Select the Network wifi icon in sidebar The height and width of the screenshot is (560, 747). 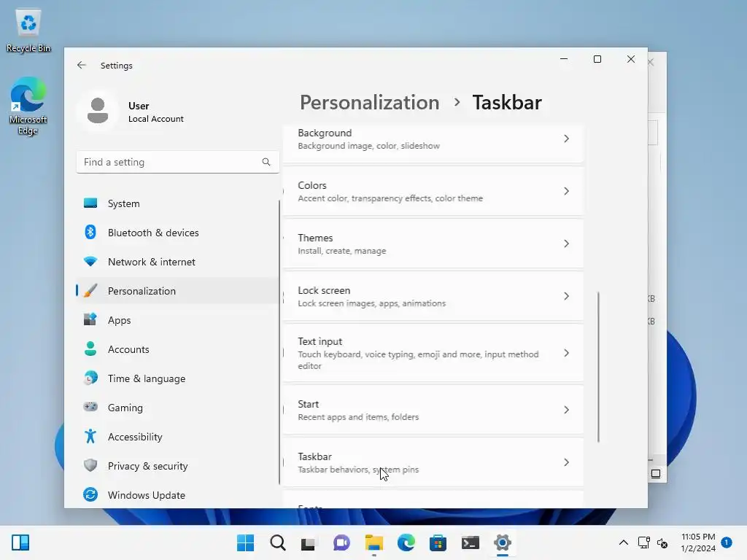tap(90, 262)
